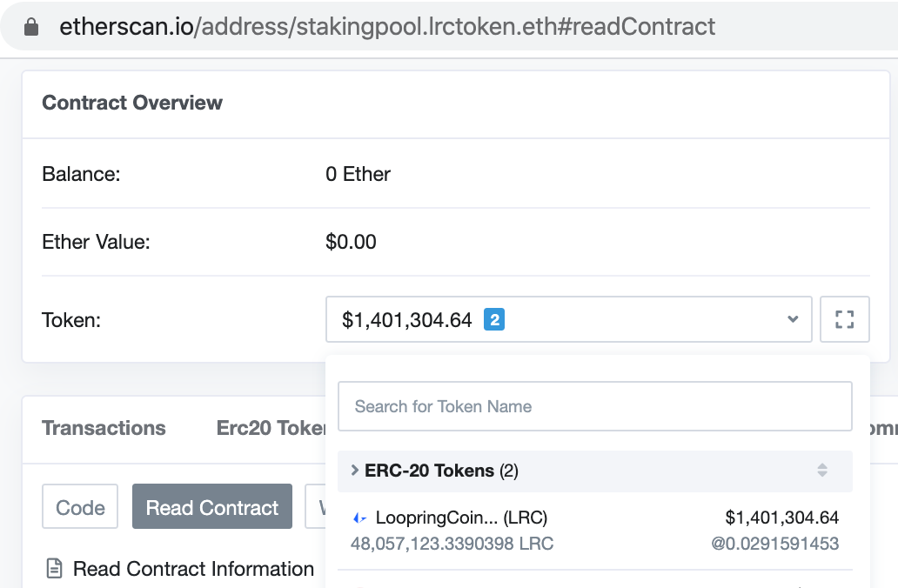Click the etherscan.io URL in the address bar
The height and width of the screenshot is (588, 898).
coord(387,27)
